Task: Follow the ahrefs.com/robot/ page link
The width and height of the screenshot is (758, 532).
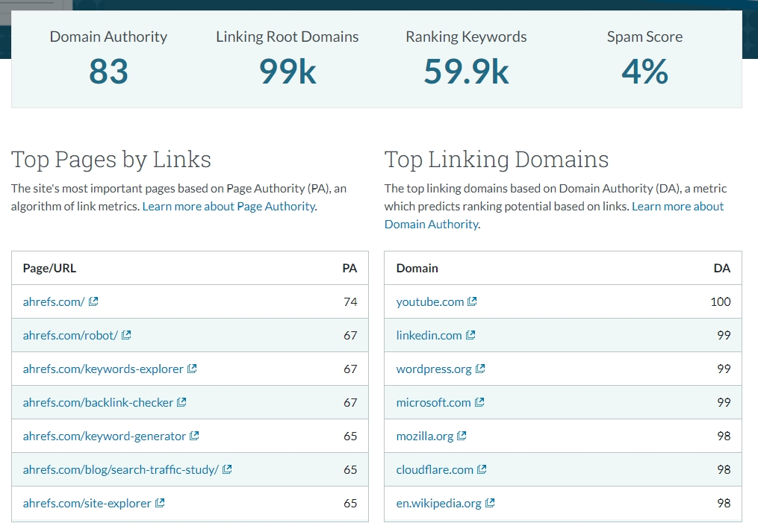Action: 70,335
